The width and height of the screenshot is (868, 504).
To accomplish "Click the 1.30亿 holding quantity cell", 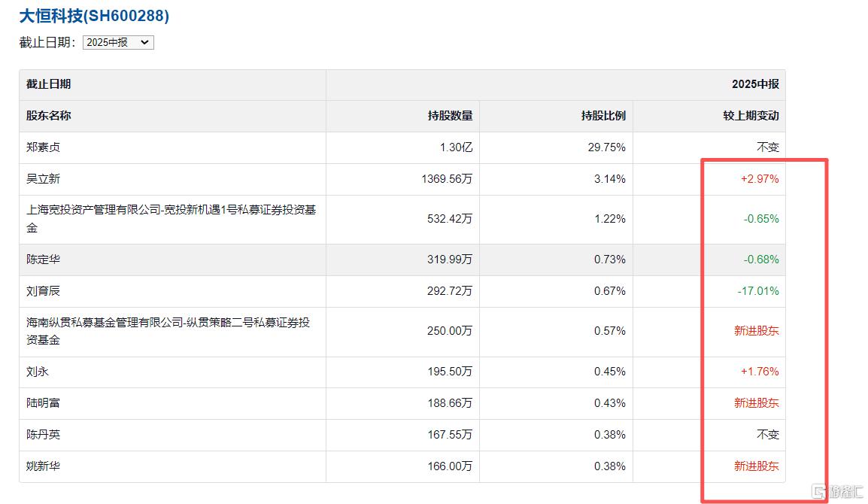I will coord(456,147).
